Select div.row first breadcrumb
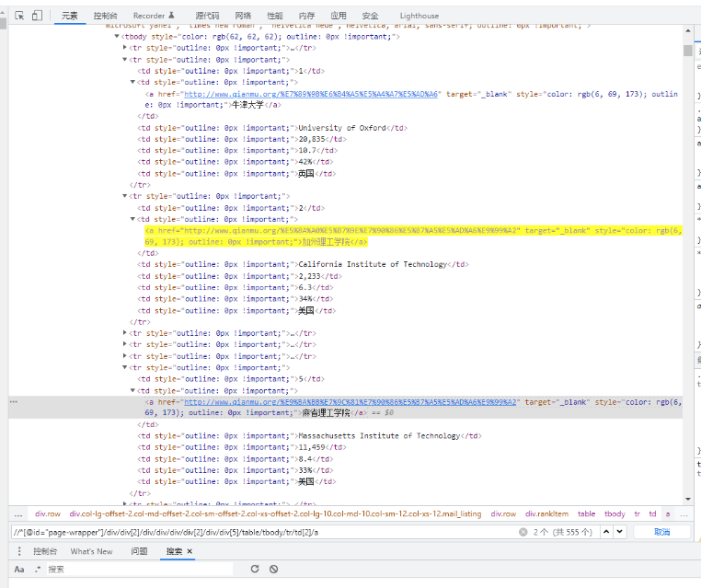Viewport: 701px width, 588px height. pos(48,513)
